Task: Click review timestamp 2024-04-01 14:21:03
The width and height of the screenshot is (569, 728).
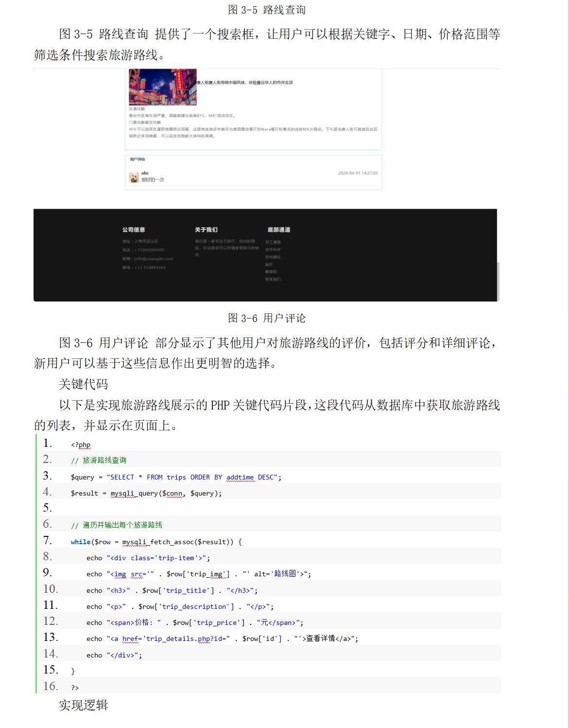Action: point(358,173)
